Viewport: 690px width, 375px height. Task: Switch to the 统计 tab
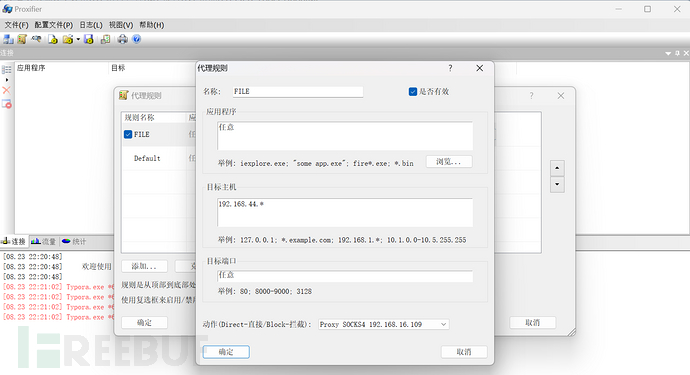pos(74,241)
